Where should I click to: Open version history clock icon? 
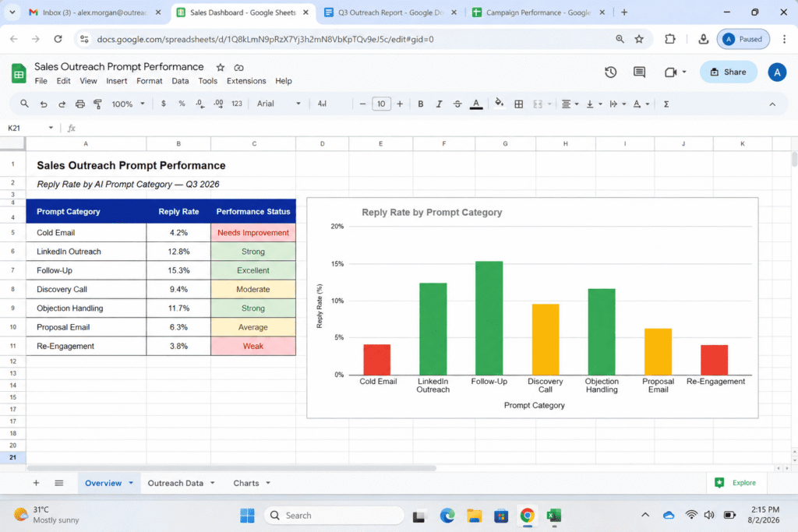point(611,72)
